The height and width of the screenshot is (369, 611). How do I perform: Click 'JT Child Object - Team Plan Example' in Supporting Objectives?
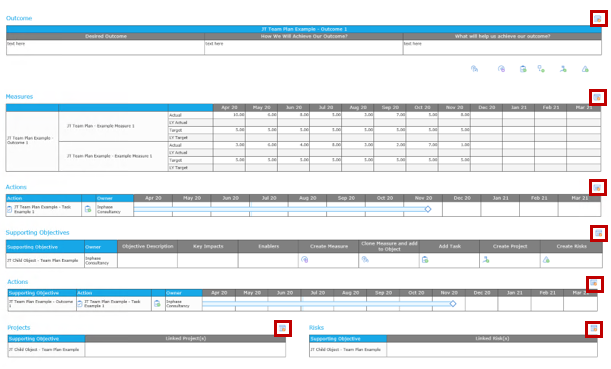43,260
